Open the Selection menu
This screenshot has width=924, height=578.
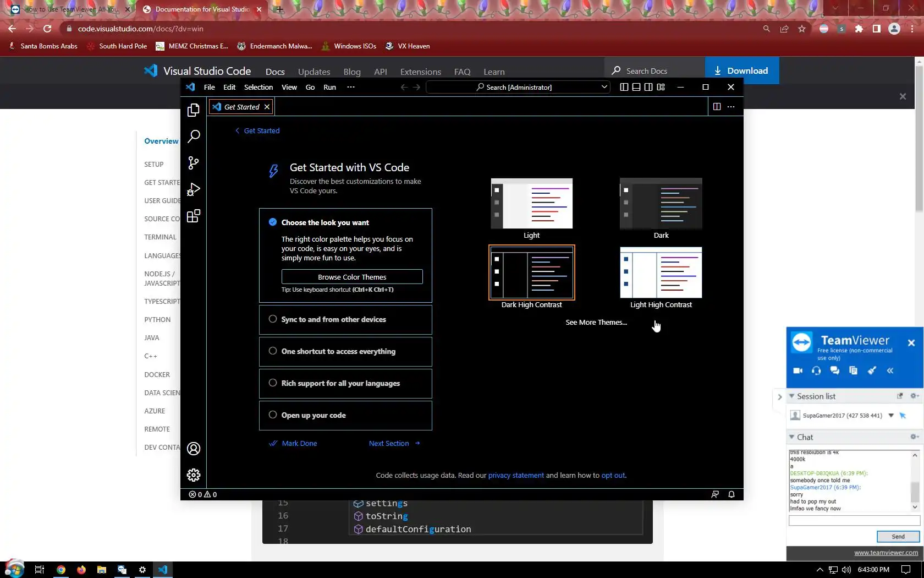[258, 87]
